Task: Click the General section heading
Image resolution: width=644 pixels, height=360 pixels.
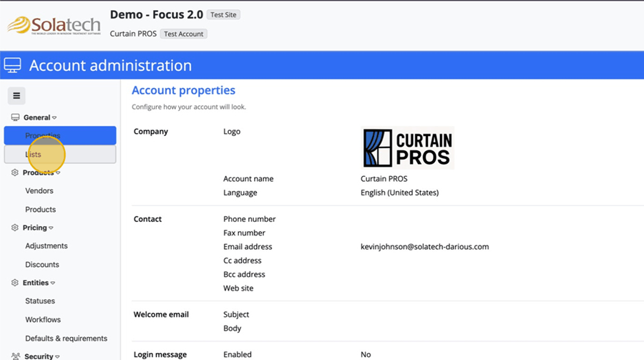Action: coord(36,117)
